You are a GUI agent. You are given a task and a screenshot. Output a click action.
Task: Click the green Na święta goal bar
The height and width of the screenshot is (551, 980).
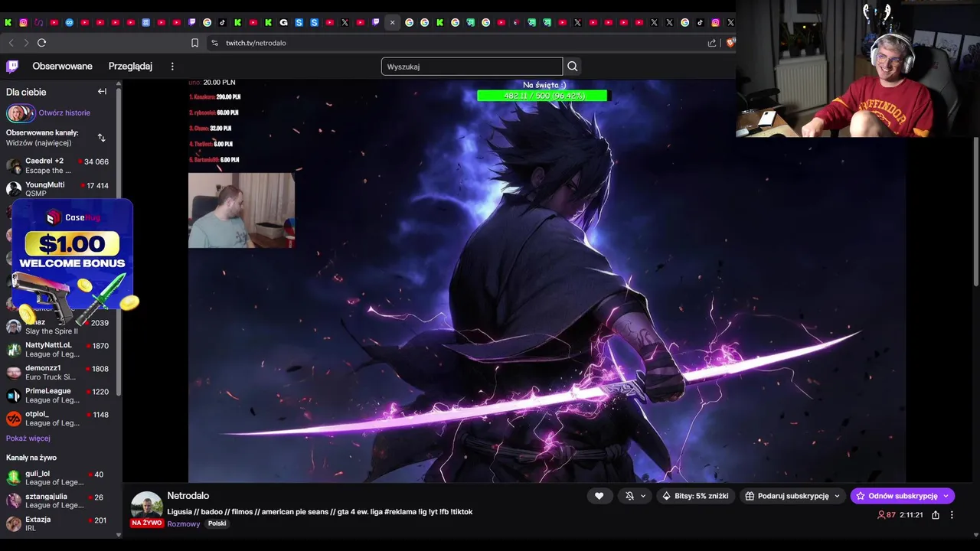(543, 96)
